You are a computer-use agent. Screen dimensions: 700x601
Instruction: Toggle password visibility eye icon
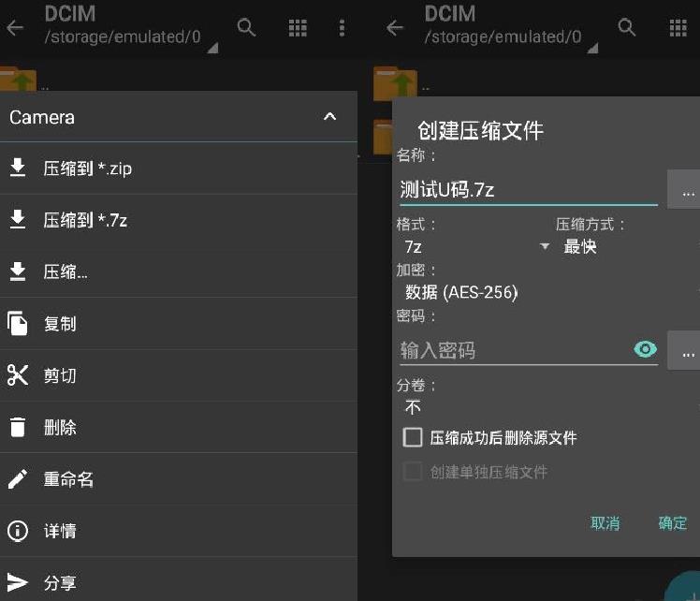tap(645, 349)
